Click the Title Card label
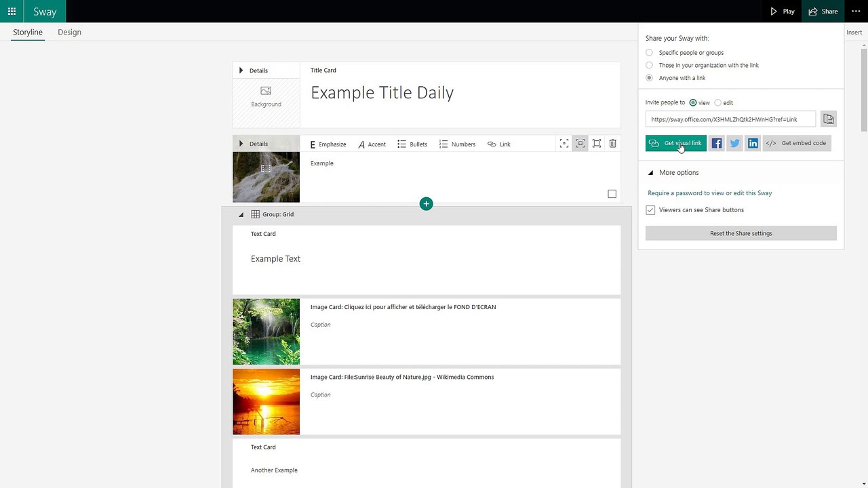Image resolution: width=868 pixels, height=488 pixels. coord(323,70)
